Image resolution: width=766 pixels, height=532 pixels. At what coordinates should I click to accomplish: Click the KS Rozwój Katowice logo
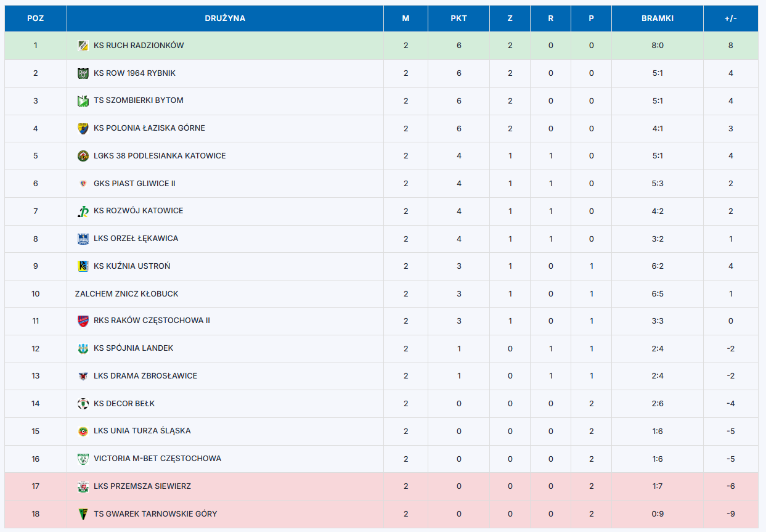click(x=83, y=211)
